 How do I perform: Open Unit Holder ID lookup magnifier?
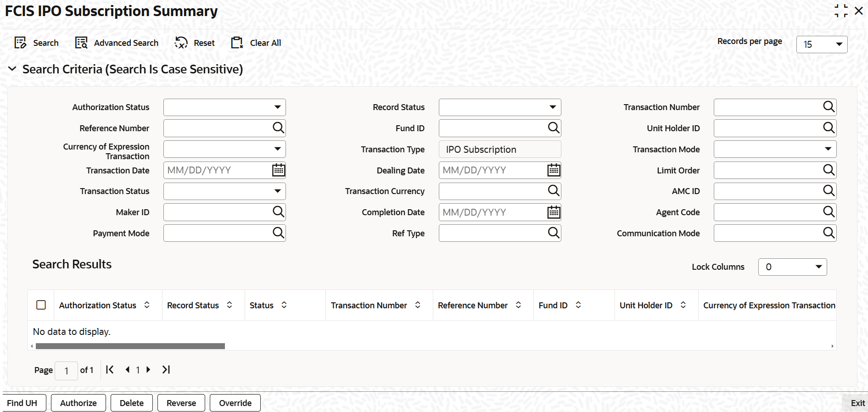coord(829,128)
